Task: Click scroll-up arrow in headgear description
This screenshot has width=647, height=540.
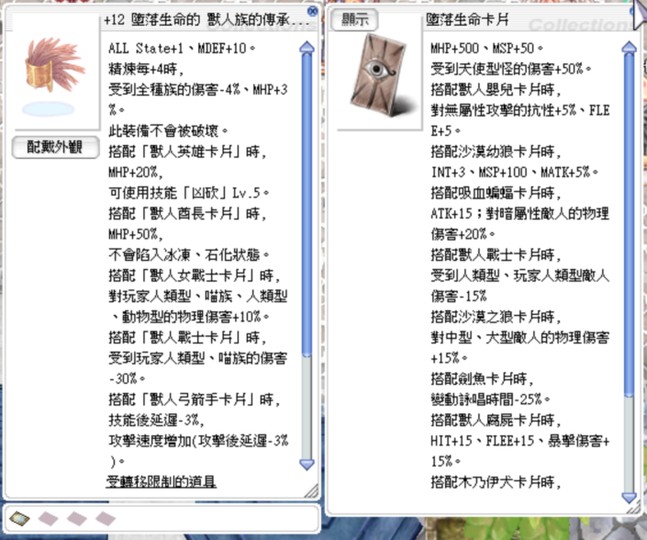Action: click(306, 46)
